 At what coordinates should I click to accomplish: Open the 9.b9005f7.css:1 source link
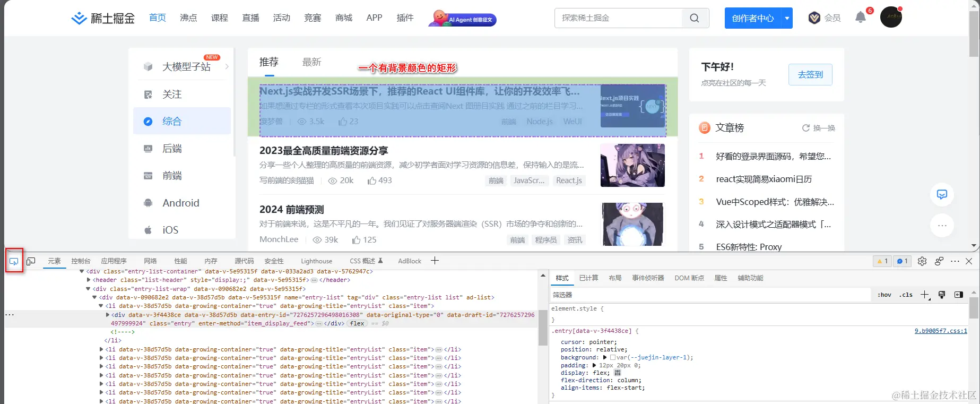pyautogui.click(x=940, y=331)
